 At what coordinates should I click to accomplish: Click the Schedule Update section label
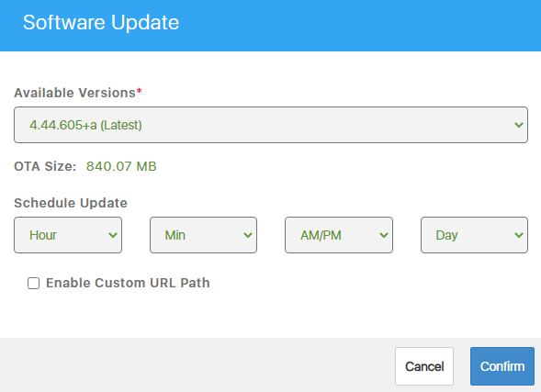(x=71, y=203)
